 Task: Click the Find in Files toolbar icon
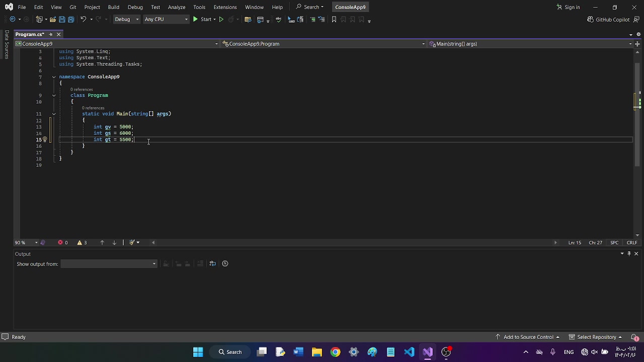pyautogui.click(x=248, y=20)
